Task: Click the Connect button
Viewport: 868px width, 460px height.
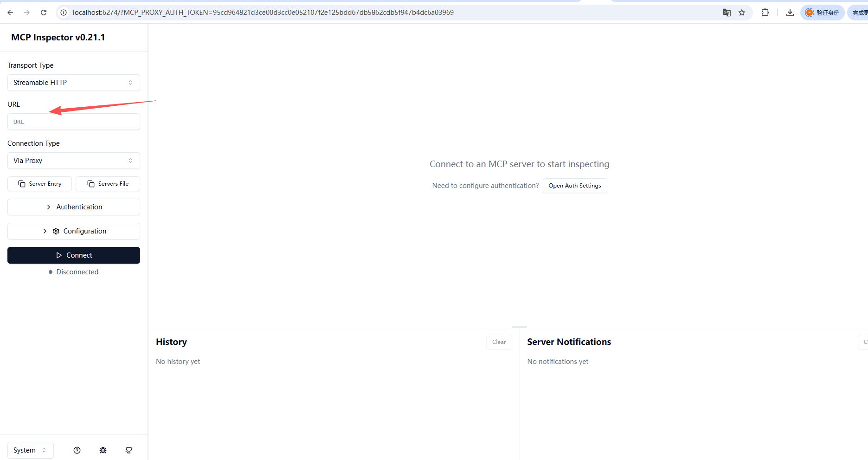Action: point(74,255)
